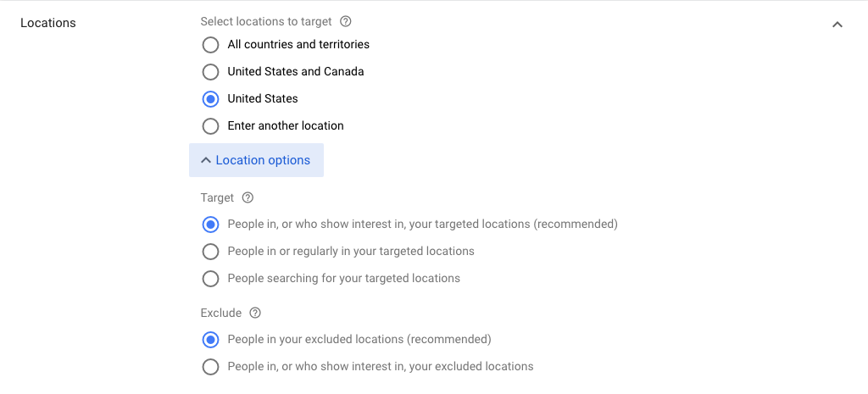This screenshot has height=394, width=868.
Task: Select People searching for your targeted locations
Action: pos(210,278)
